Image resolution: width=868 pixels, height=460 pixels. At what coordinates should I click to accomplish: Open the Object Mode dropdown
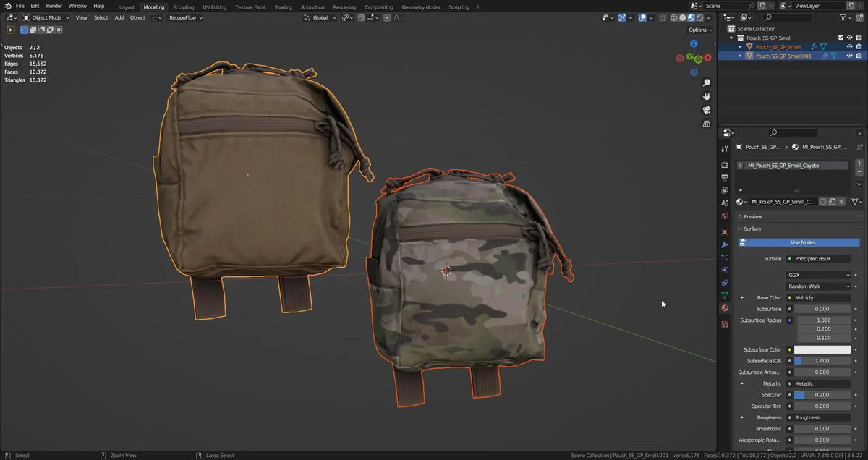(x=46, y=17)
